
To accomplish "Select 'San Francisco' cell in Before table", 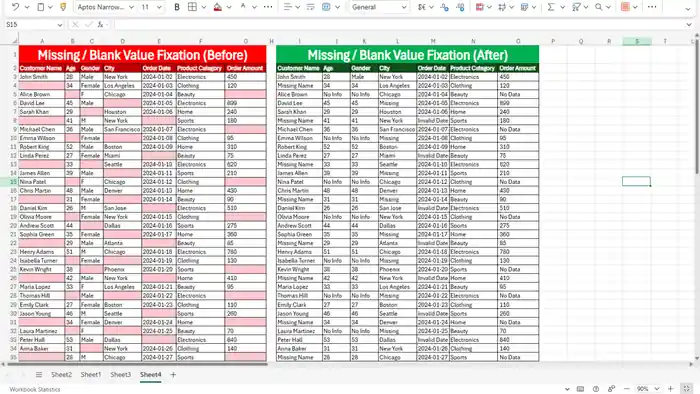I will tap(122, 129).
